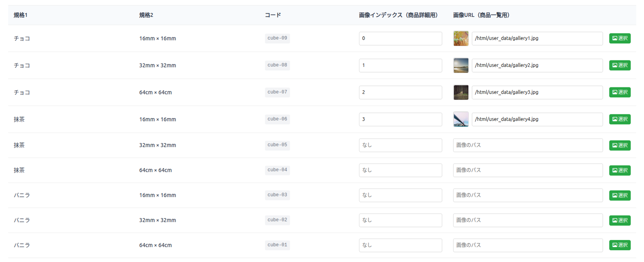
Task: Click the cube-05 code label
Action: click(x=277, y=145)
